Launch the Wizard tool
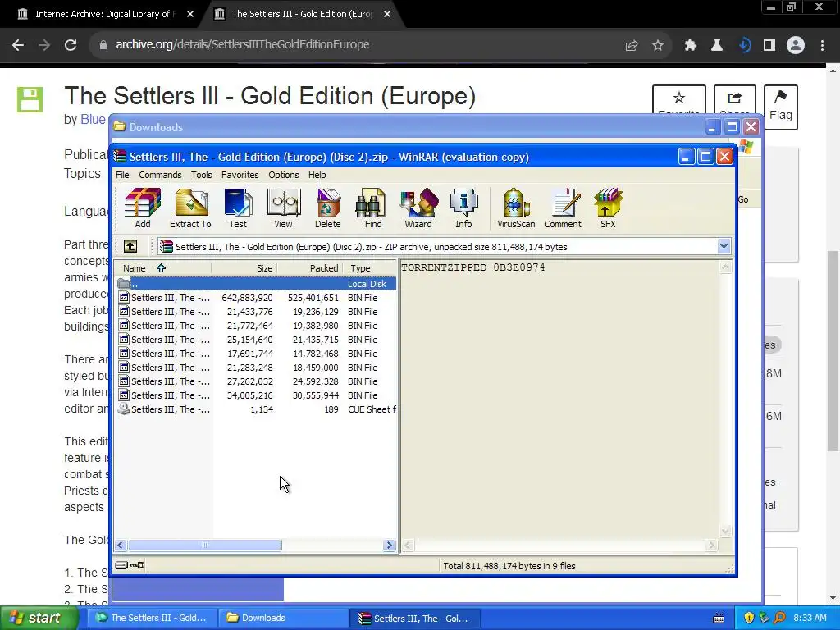The image size is (840, 630). (418, 208)
